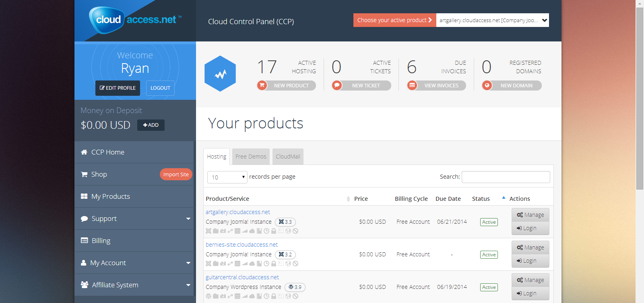This screenshot has height=303, width=644.
Task: Click the padlock icon in the bernies-site row
Action: (x=274, y=264)
